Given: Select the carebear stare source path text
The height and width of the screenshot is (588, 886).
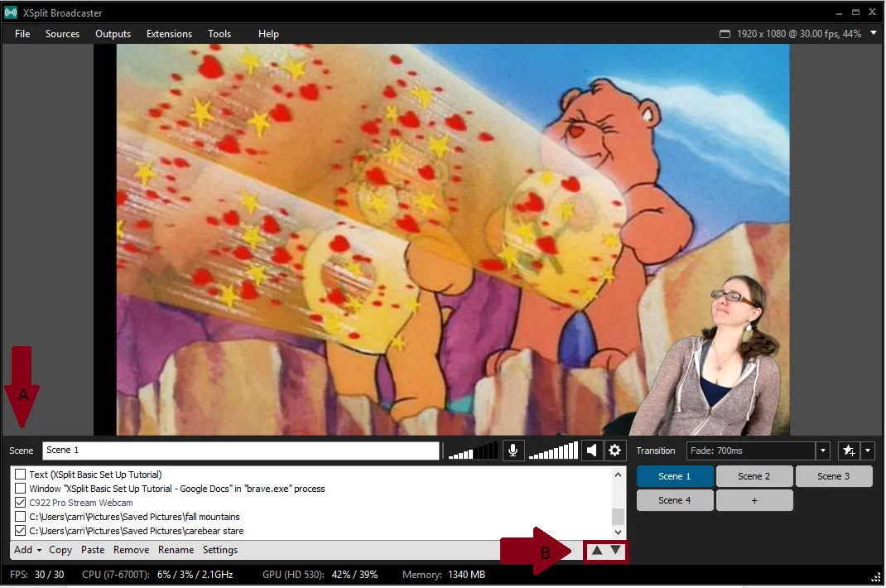Looking at the screenshot, I should (x=136, y=531).
